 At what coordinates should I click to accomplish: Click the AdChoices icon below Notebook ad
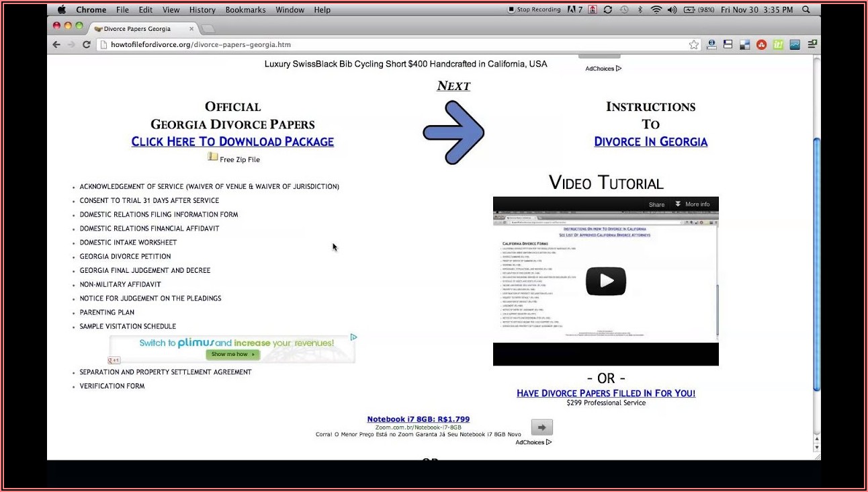point(549,442)
